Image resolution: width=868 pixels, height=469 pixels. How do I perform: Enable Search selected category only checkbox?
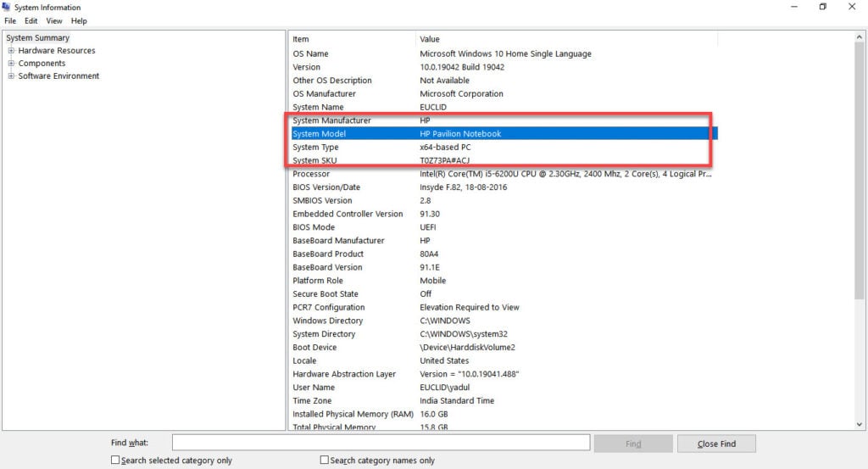coord(115,460)
